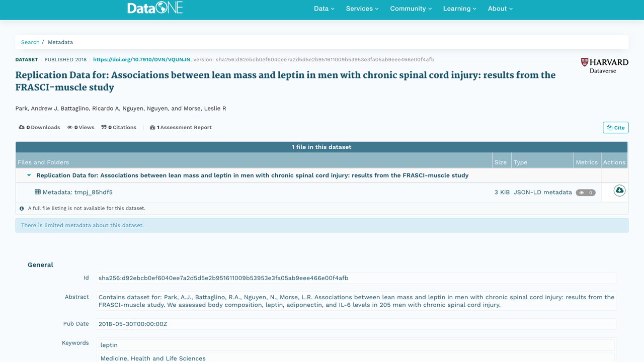Click the author list Park, Andrew J

pyautogui.click(x=121, y=108)
